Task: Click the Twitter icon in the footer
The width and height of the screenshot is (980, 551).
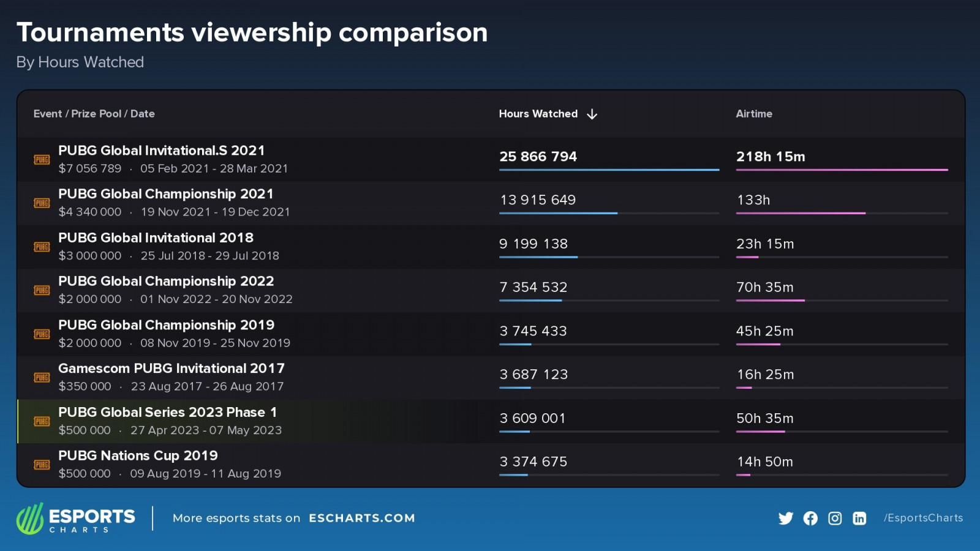Action: click(786, 519)
